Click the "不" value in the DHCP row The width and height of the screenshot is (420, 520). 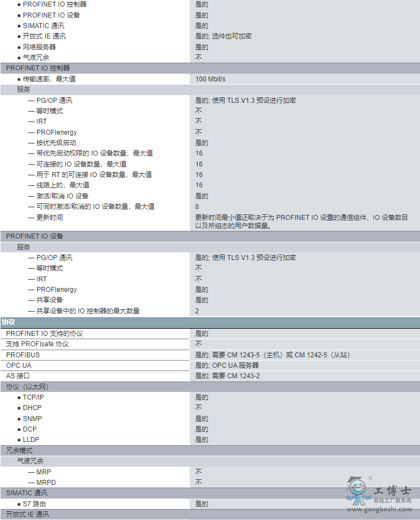198,407
